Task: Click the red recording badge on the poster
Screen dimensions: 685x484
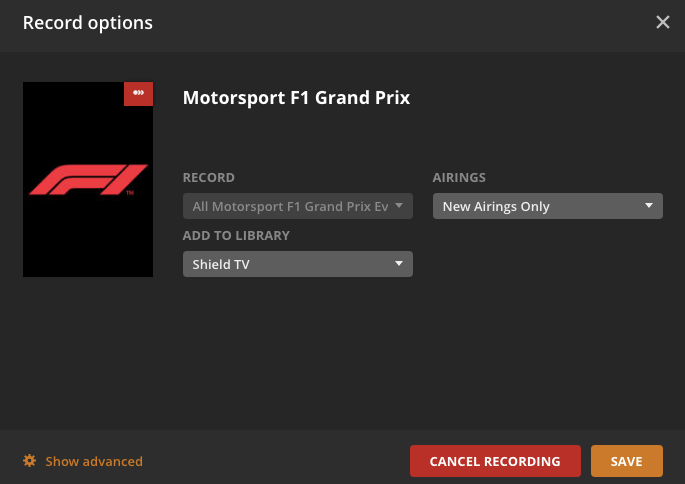Action: 138,93
